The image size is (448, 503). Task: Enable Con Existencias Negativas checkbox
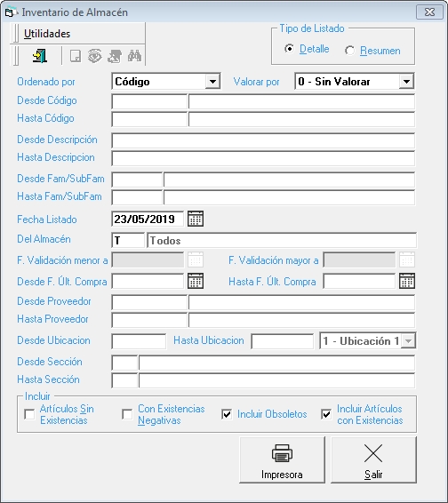[127, 414]
